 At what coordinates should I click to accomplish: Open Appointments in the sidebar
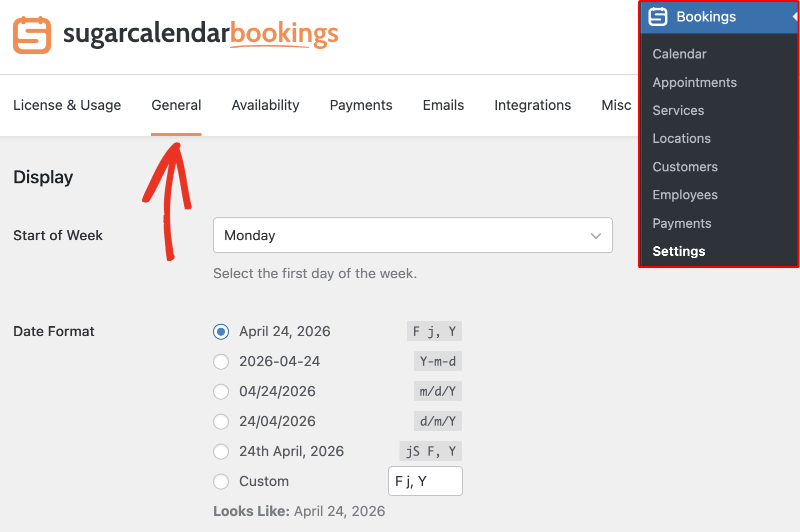click(x=694, y=82)
